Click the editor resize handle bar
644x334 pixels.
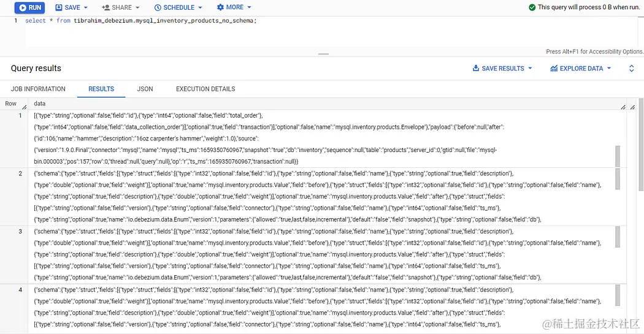point(324,54)
